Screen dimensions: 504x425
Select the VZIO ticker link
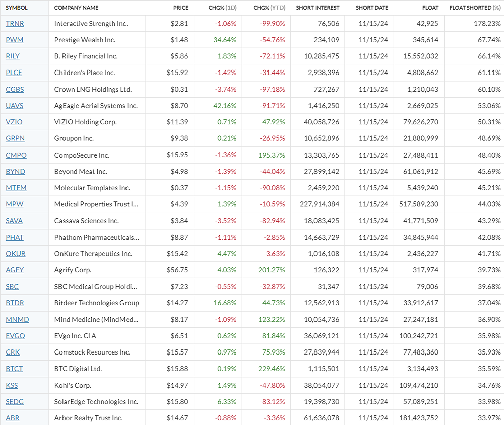[x=14, y=122]
